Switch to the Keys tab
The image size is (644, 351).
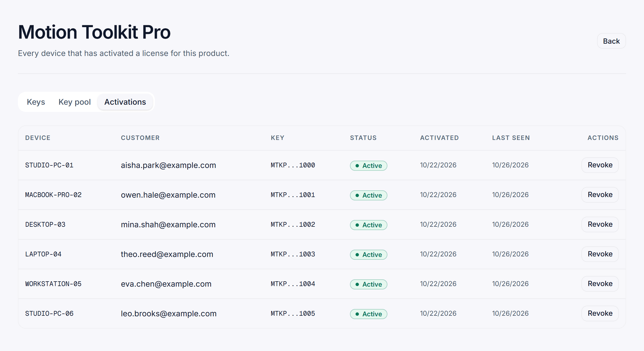(36, 102)
